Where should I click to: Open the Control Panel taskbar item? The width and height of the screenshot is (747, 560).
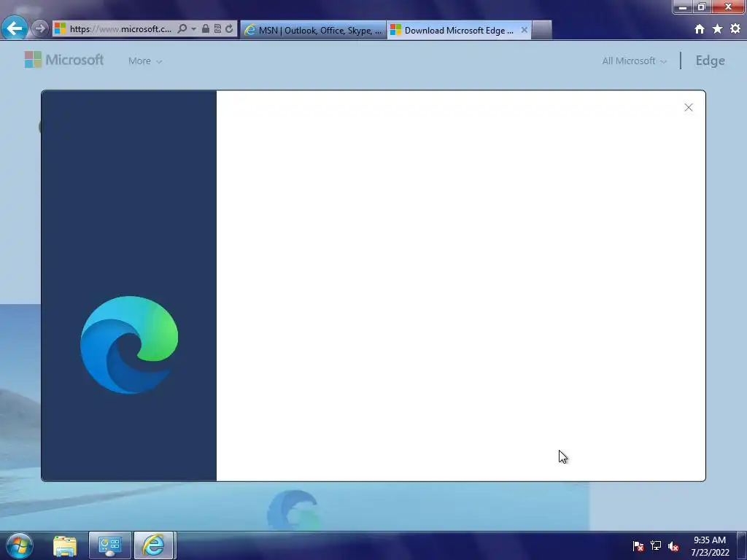pos(109,545)
